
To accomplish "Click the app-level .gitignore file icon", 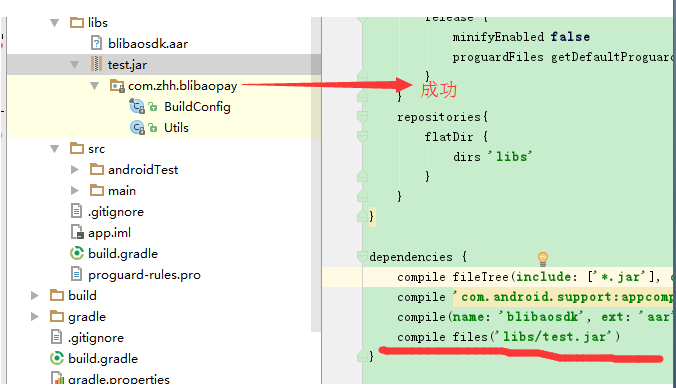I will tap(76, 211).
